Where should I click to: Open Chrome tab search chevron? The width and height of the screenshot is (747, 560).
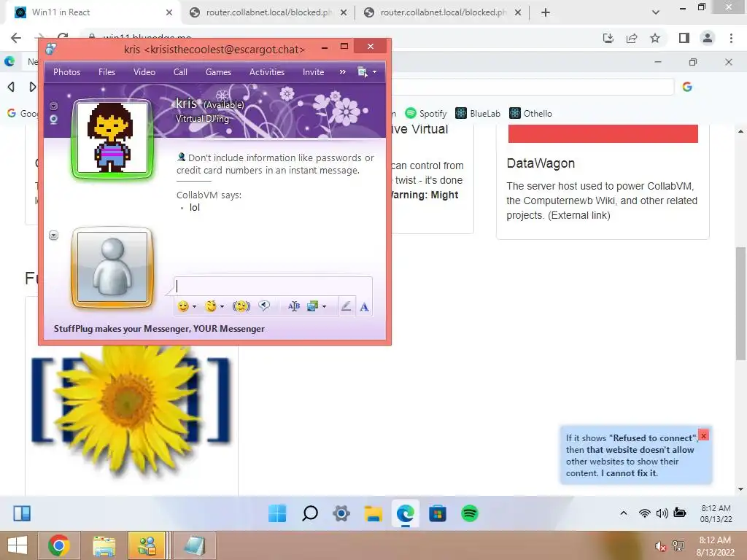tap(656, 12)
